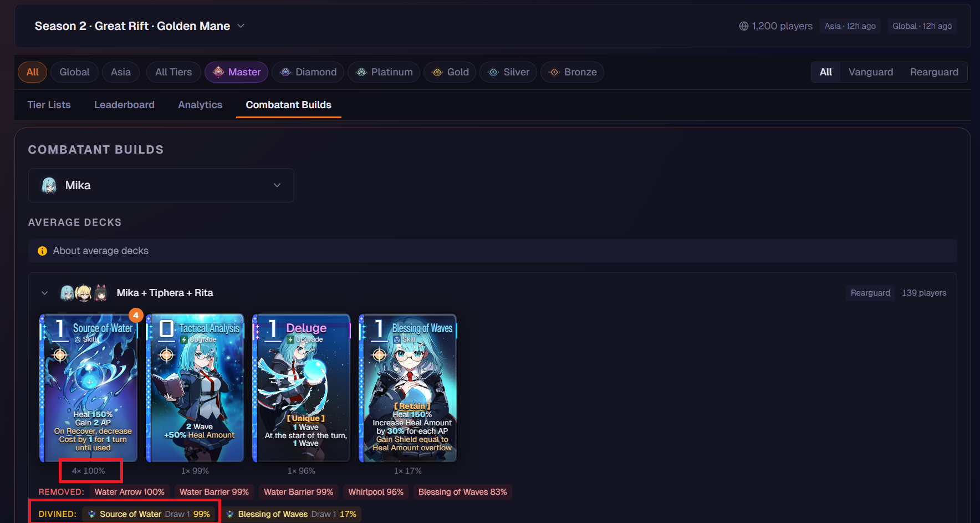Click the 1× 96% stat under Deluge
980x523 pixels.
coord(302,471)
